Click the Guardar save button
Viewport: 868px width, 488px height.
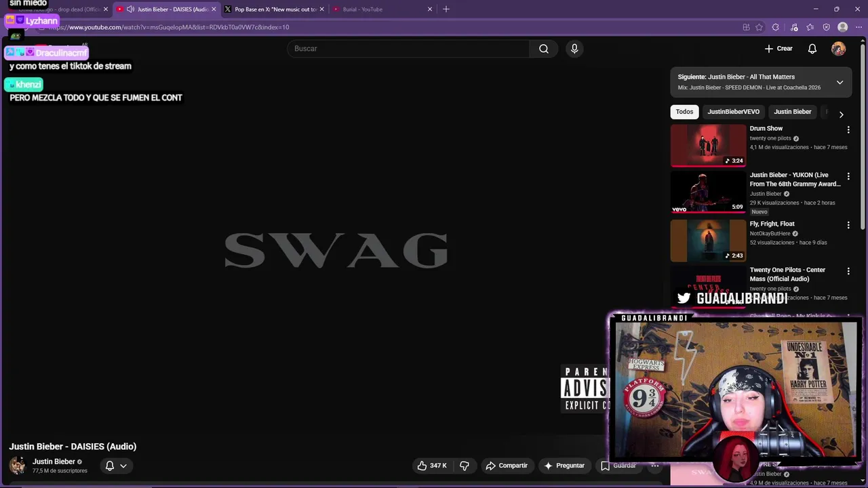(618, 466)
